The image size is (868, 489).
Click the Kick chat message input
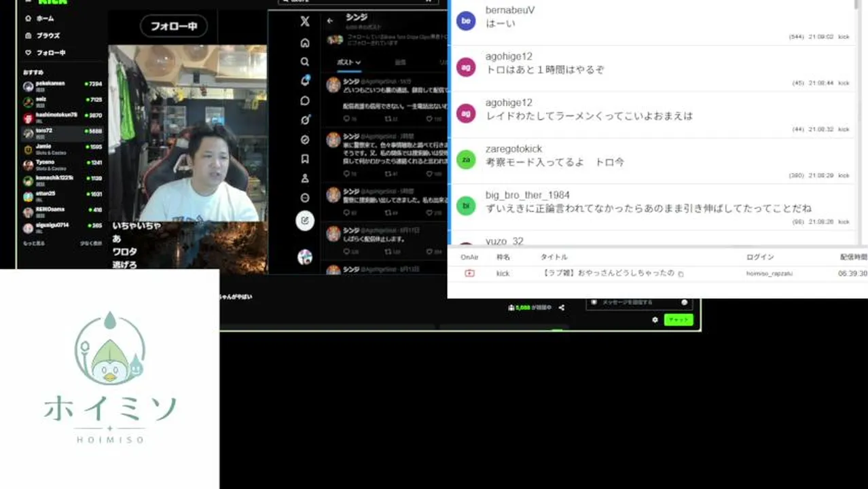[640, 302]
